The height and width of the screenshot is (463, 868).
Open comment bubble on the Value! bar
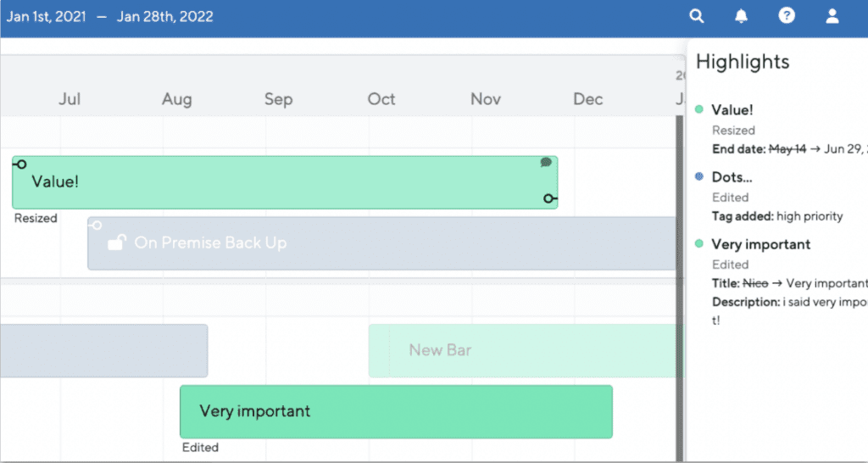click(547, 162)
